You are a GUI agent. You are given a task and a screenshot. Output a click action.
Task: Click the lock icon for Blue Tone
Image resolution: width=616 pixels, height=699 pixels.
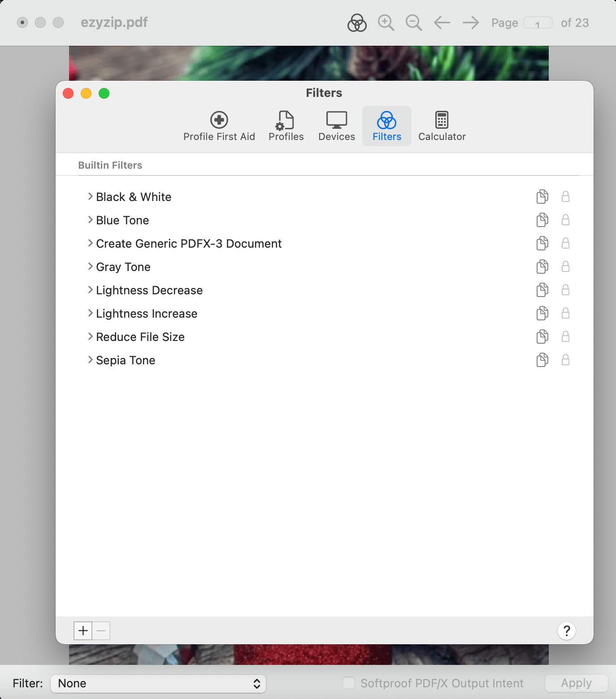tap(565, 220)
